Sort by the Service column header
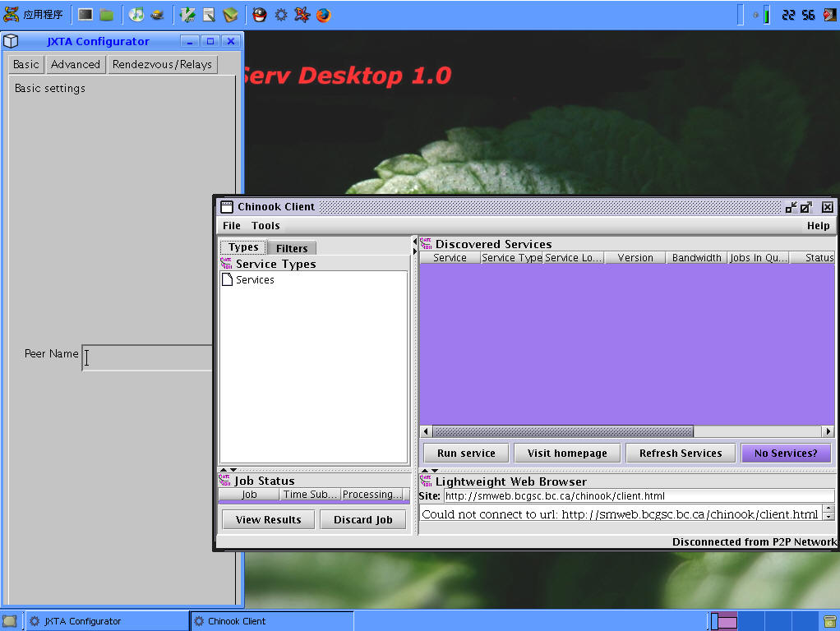Image resolution: width=840 pixels, height=631 pixels. (x=450, y=258)
